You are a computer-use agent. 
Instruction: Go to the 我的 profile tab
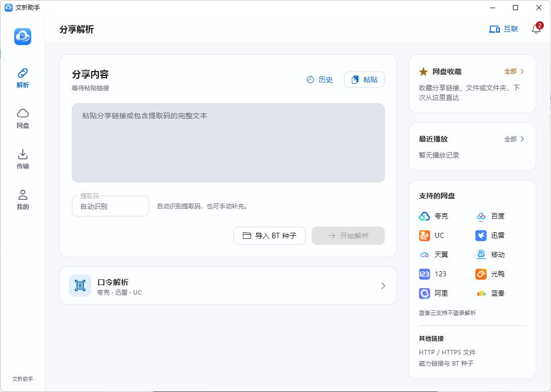coord(22,199)
